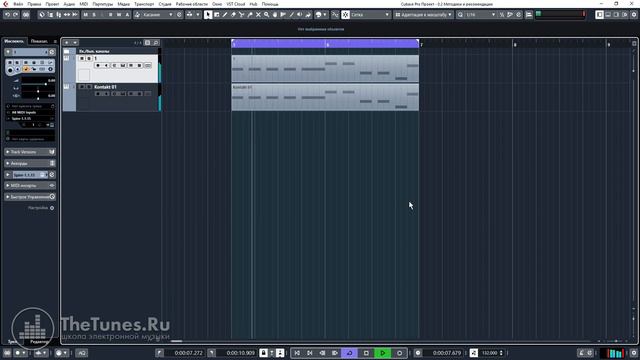Toggle Record Enable on track 1

(98, 66)
